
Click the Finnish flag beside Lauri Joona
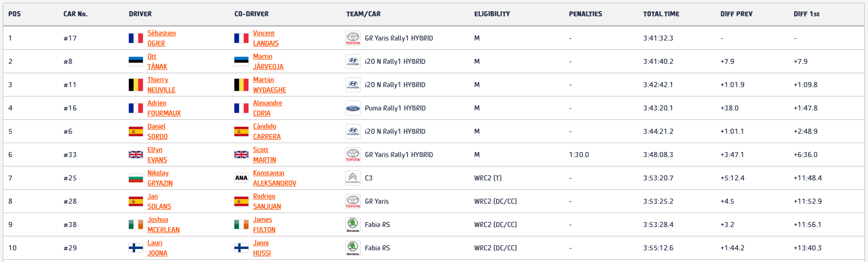136,248
